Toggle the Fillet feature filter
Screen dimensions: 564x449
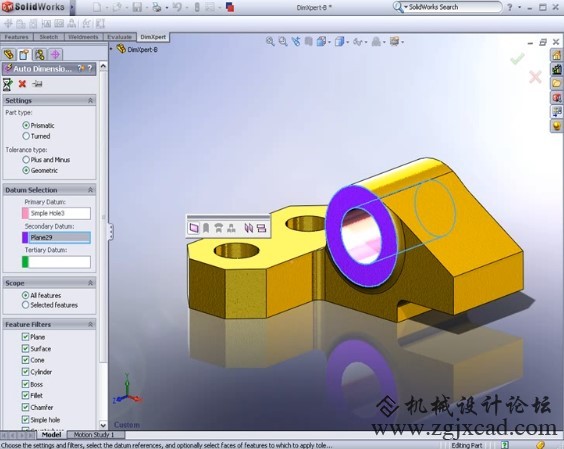click(25, 395)
